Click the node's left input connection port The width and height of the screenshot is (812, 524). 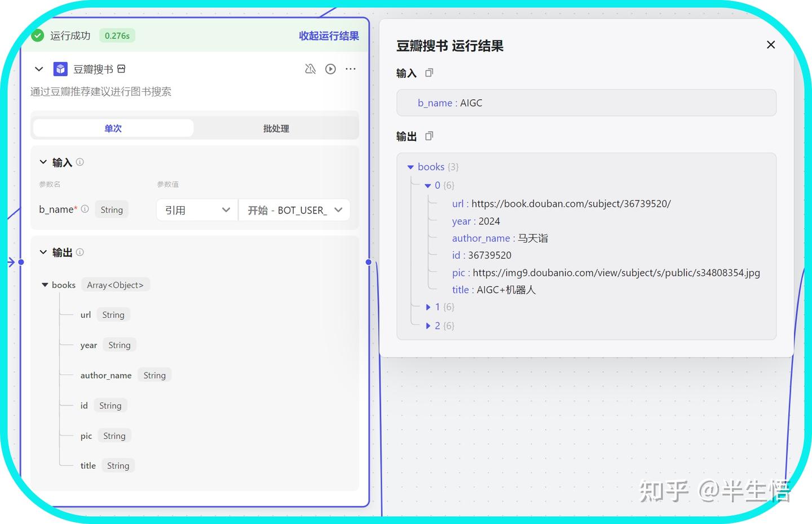[21, 262]
